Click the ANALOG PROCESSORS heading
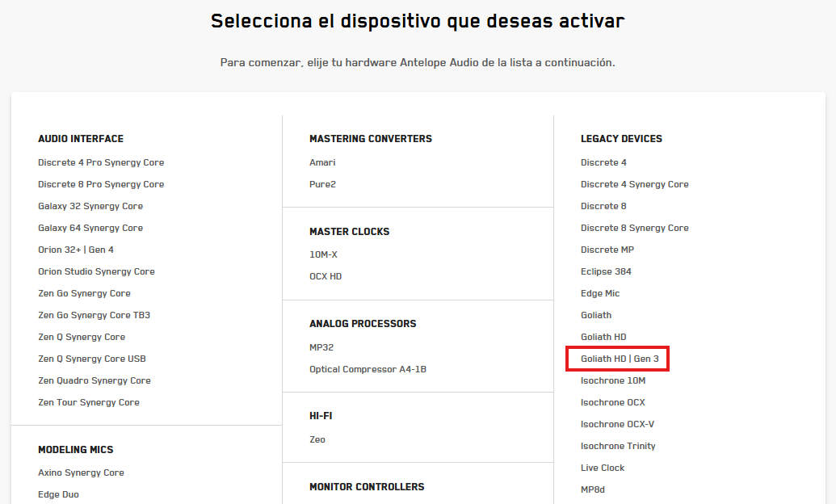 tap(363, 324)
